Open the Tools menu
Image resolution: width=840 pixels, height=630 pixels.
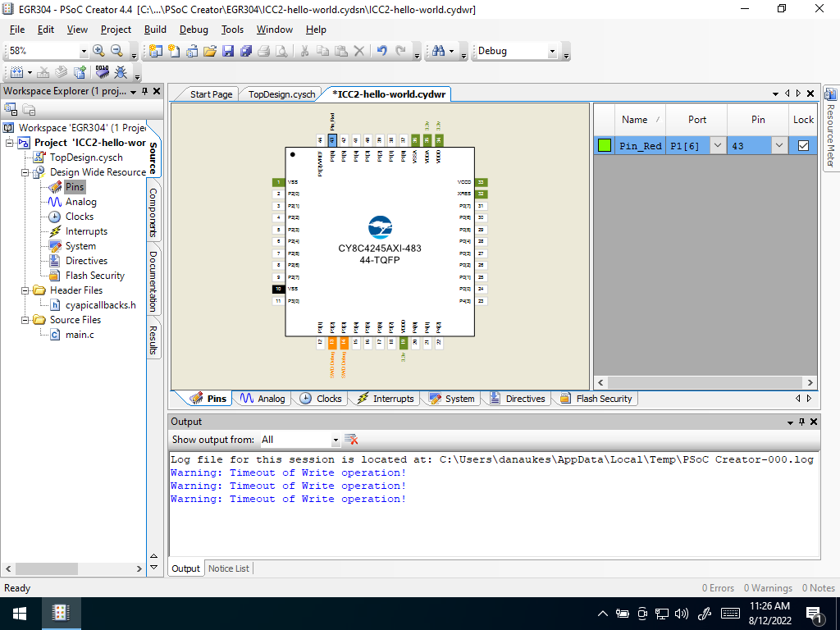point(232,30)
